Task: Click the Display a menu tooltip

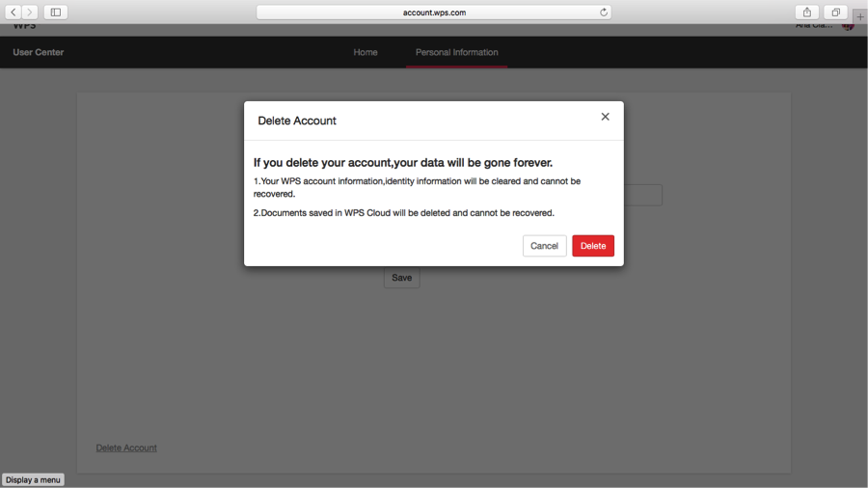Action: (x=33, y=479)
